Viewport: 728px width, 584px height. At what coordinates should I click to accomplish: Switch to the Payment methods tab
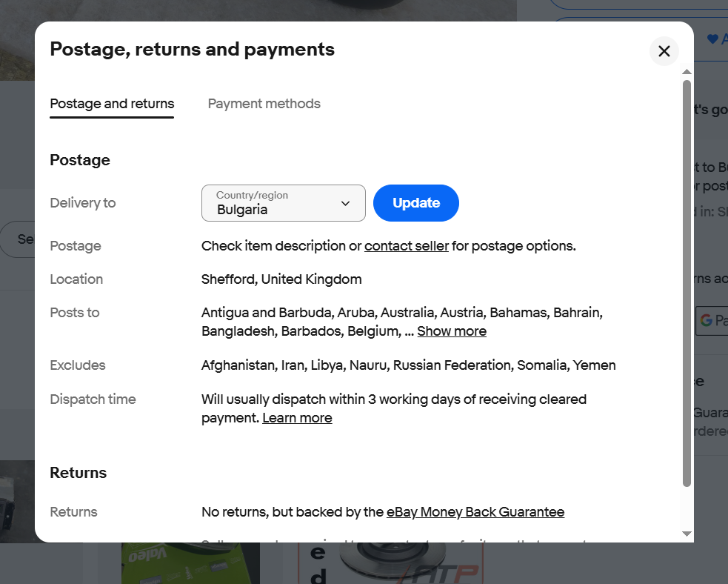(x=264, y=104)
